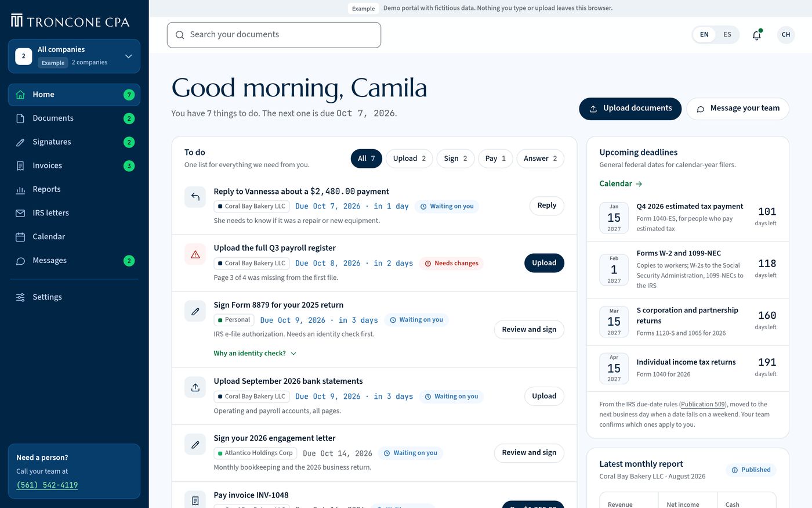The height and width of the screenshot is (508, 812).
Task: Click the Mar 15 2027 date tile
Action: tap(614, 322)
